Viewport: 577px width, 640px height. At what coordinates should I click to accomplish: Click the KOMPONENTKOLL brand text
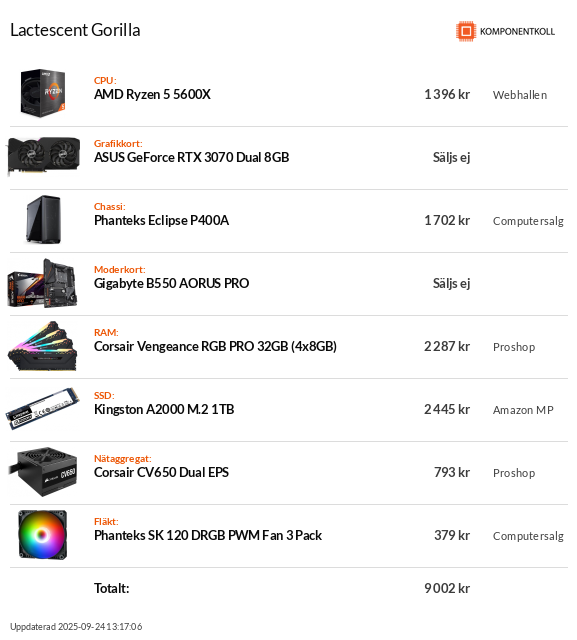[x=517, y=31]
